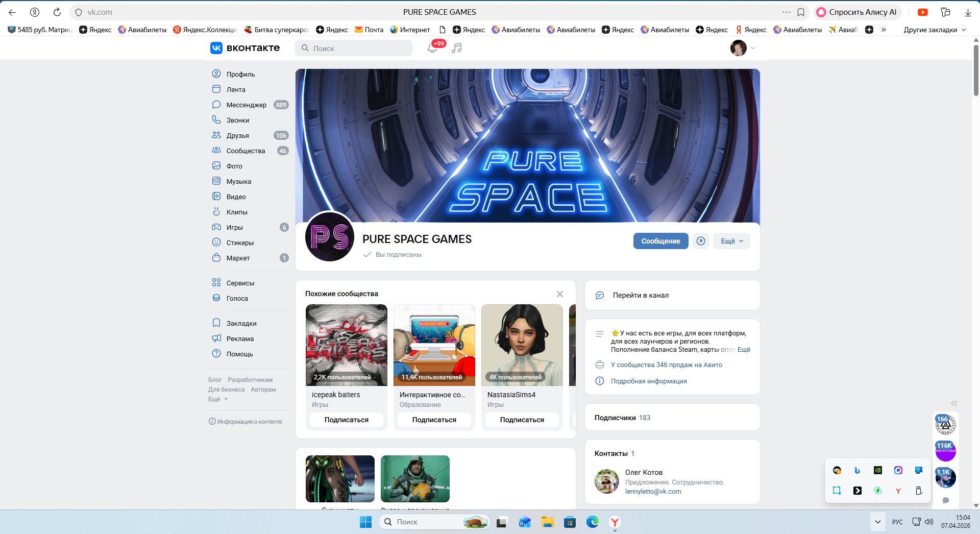Switch the РУС keyboard language indicator
Screen dimensions: 980x534
(x=897, y=522)
